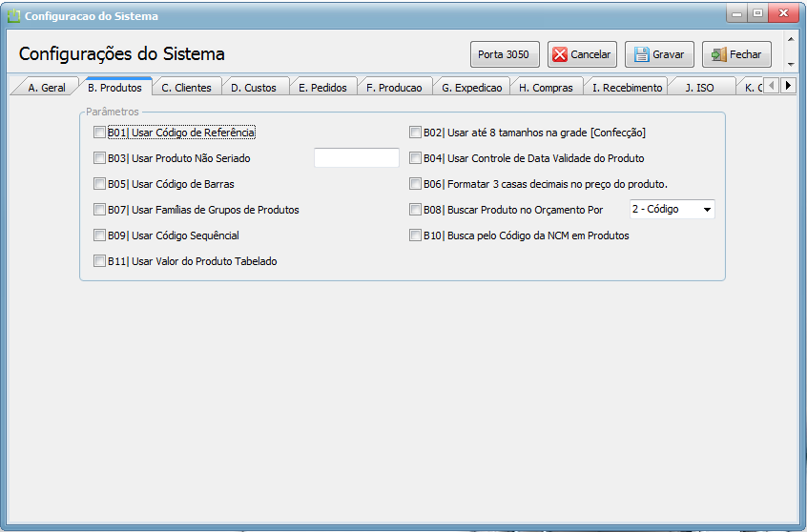The height and width of the screenshot is (532, 807).
Task: Go to the H. Compras tab
Action: point(546,88)
